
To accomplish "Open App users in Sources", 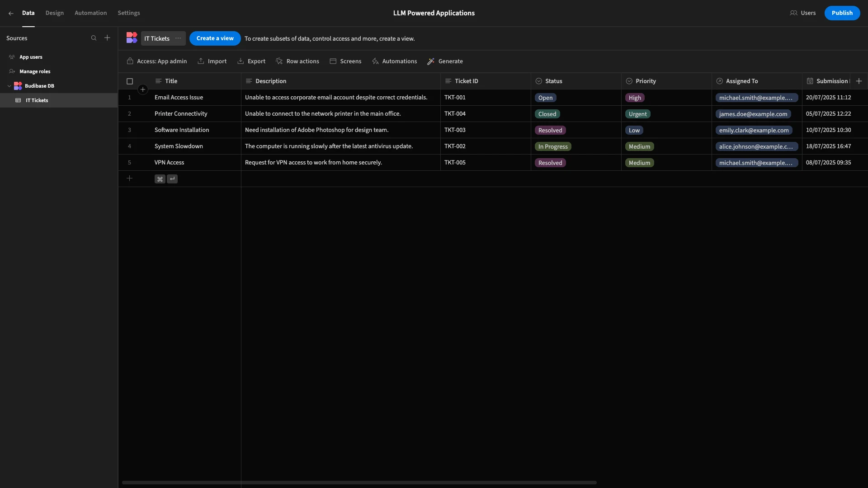I will 59,57.
